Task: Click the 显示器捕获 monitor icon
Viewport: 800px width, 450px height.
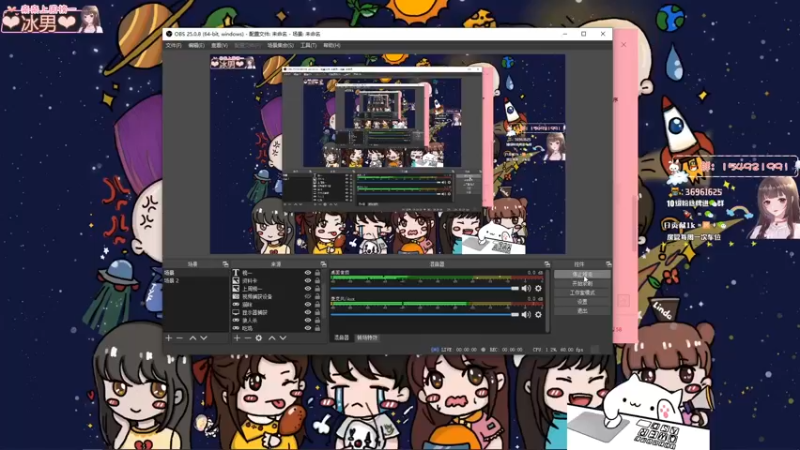Action: (236, 312)
